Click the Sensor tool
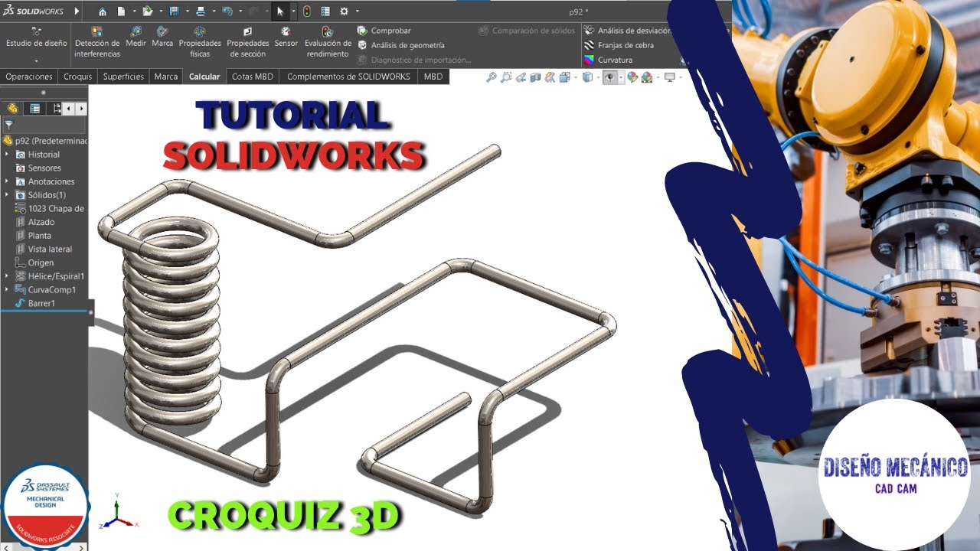The image size is (980, 551). 286,37
